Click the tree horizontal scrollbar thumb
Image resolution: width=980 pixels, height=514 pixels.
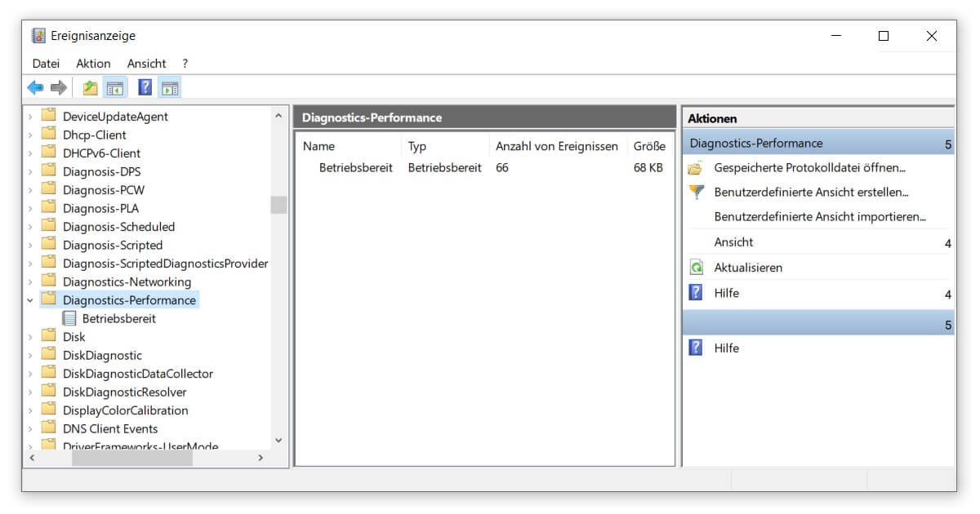coord(132,459)
